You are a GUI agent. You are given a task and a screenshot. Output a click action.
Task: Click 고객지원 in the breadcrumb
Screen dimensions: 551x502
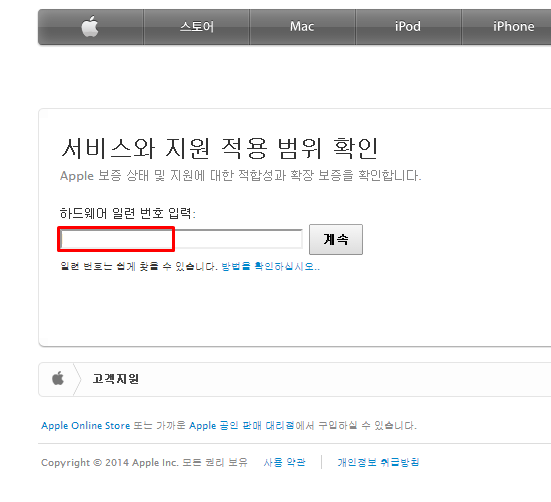[116, 379]
